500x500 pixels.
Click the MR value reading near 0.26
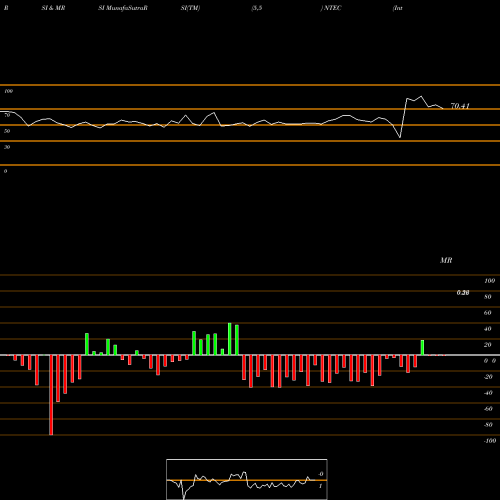[x=463, y=293]
